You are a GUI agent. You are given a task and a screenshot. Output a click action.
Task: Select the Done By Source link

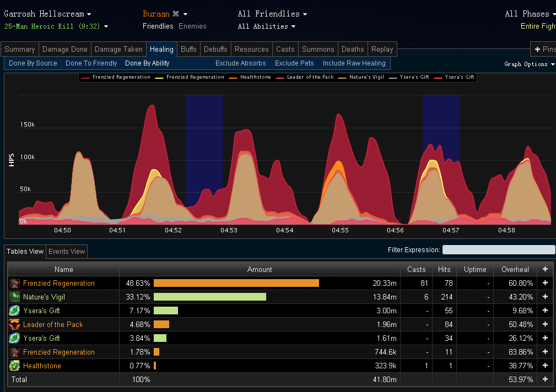[33, 63]
